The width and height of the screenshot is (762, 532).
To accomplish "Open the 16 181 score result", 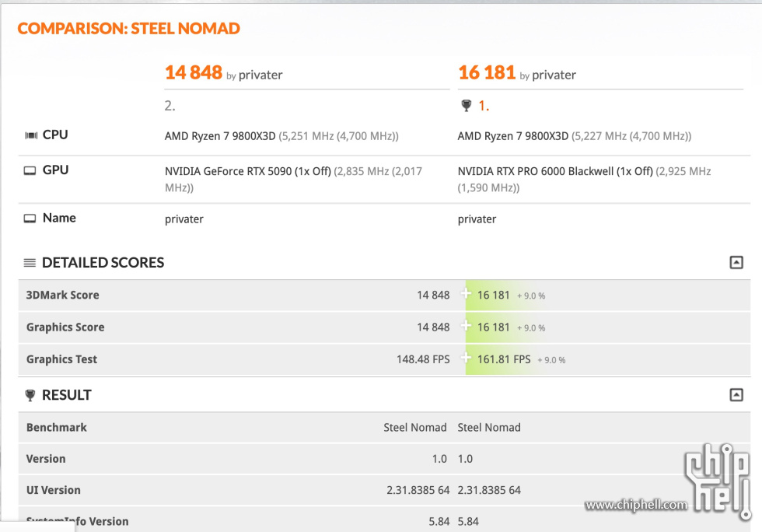I will point(487,72).
